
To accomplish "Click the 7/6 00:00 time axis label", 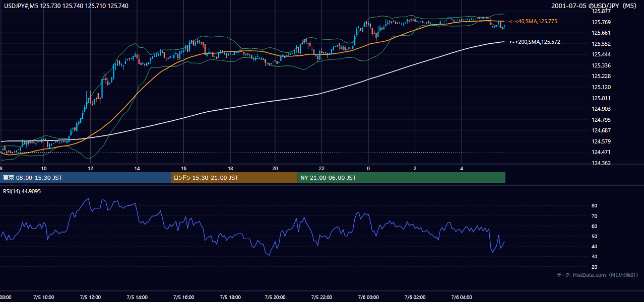I will 368,297.
